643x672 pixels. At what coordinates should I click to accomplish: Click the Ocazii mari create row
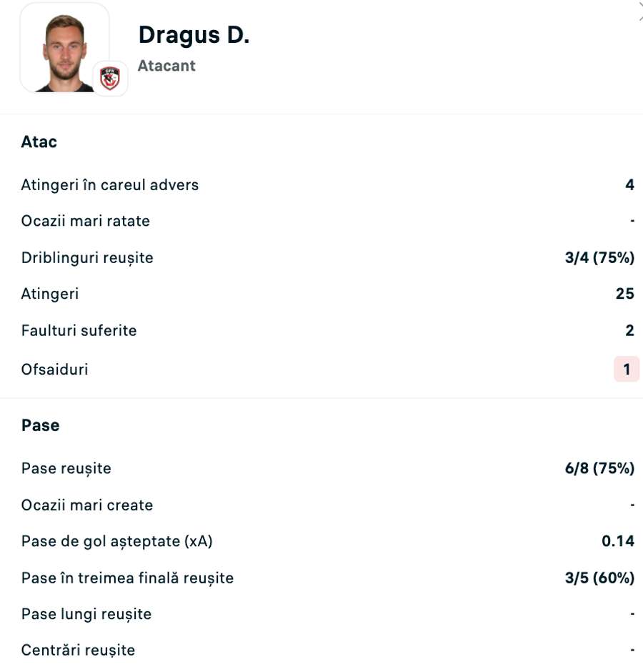coord(86,505)
